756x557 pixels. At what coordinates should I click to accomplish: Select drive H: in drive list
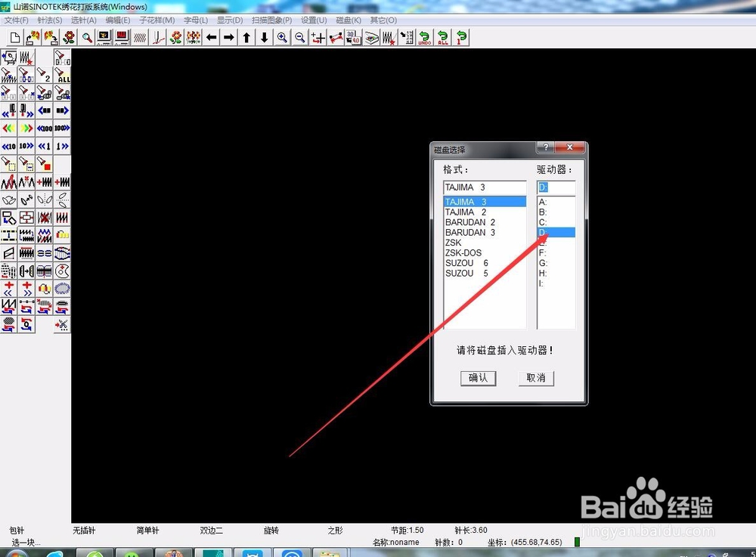pyautogui.click(x=556, y=273)
